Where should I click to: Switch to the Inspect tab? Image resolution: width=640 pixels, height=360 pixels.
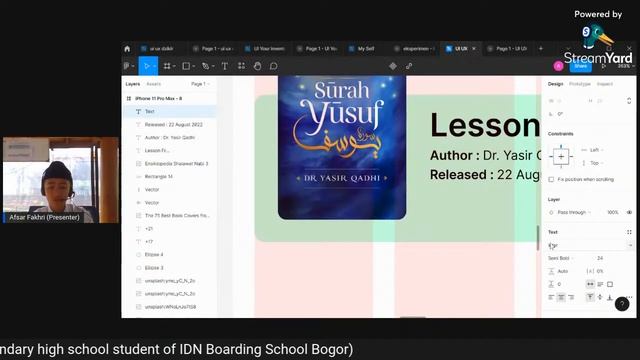pos(604,84)
